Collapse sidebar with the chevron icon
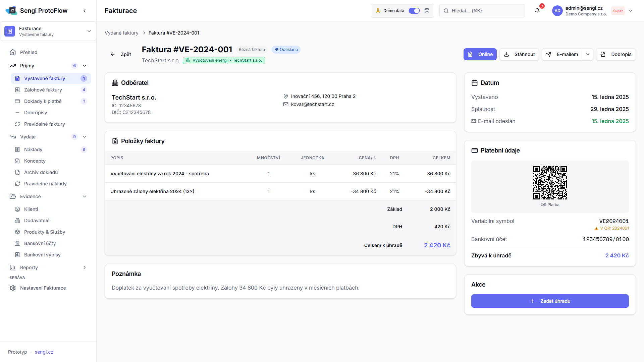The height and width of the screenshot is (362, 644). 85,11
